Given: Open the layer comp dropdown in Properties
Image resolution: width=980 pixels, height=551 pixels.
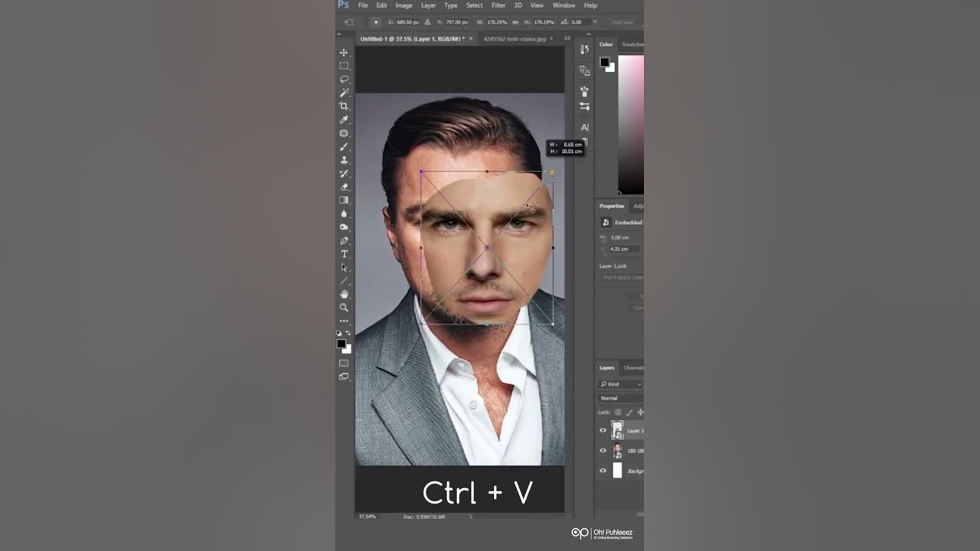Looking at the screenshot, I should pos(621,277).
